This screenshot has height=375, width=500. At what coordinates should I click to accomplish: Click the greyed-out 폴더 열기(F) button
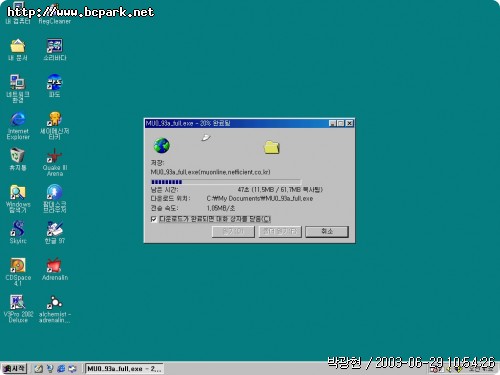coord(280,231)
